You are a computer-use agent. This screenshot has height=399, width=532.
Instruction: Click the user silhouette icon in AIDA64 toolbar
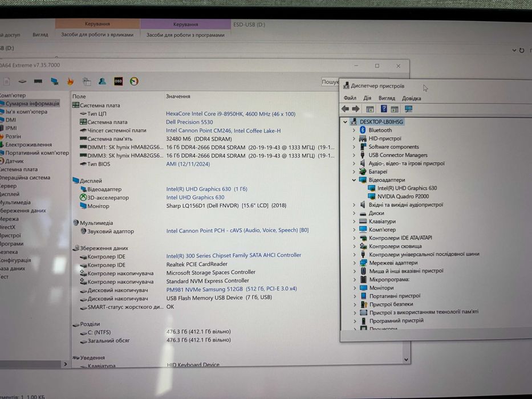coord(102,81)
